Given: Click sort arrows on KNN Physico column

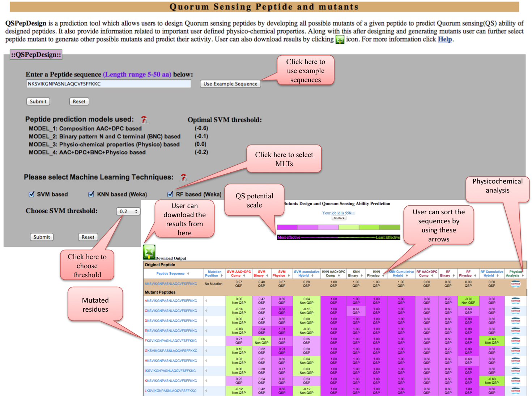Looking at the screenshot, I should [x=383, y=276].
